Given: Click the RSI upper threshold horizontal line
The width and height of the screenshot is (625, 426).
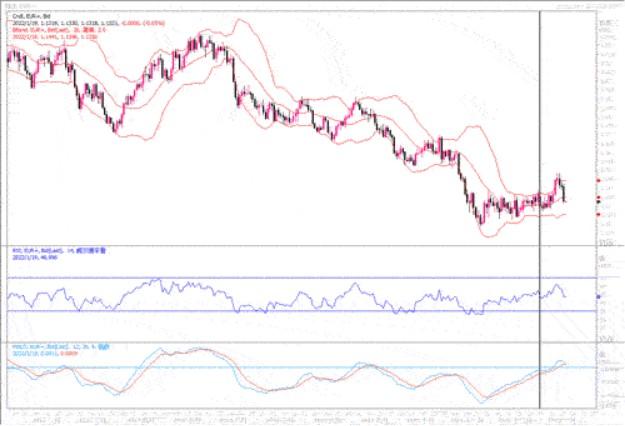Looking at the screenshot, I should 300,278.
